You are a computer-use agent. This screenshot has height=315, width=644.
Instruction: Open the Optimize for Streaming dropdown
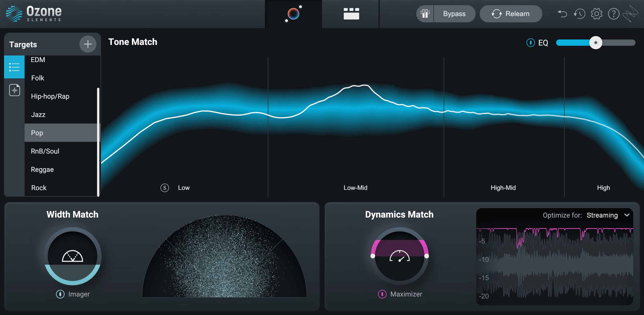[x=626, y=215]
